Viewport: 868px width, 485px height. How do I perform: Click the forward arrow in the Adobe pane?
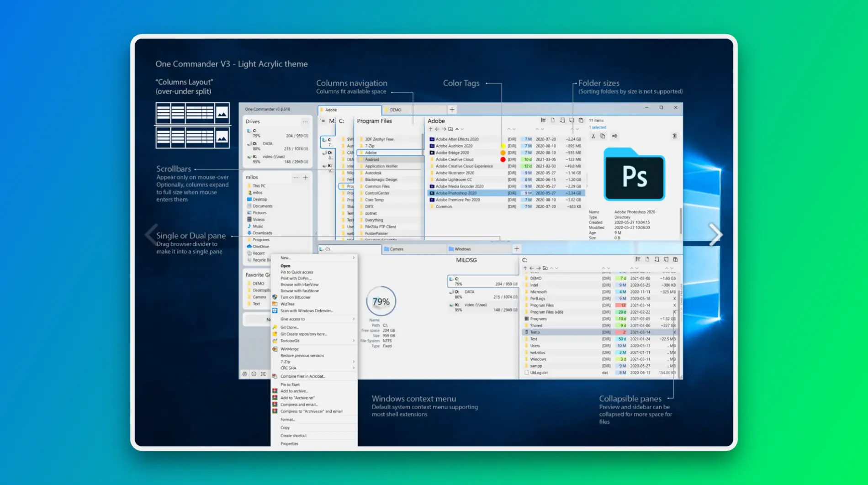pyautogui.click(x=444, y=129)
